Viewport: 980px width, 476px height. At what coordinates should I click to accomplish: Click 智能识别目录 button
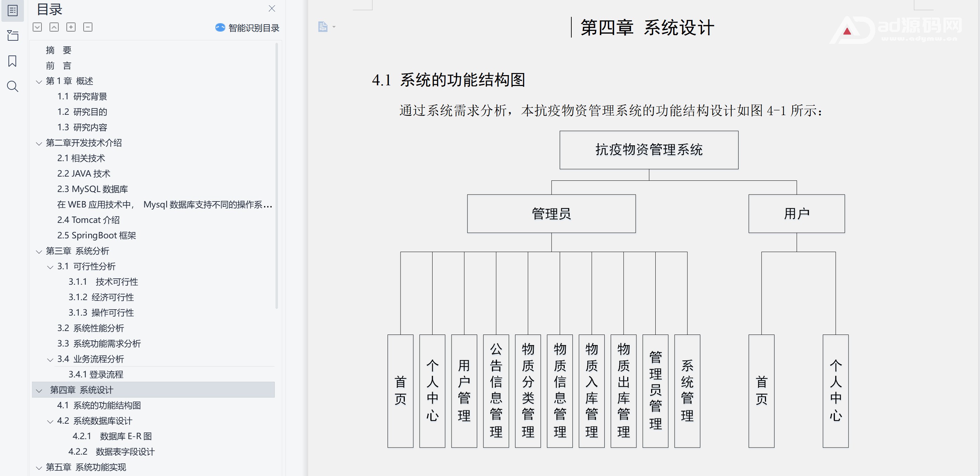[247, 28]
